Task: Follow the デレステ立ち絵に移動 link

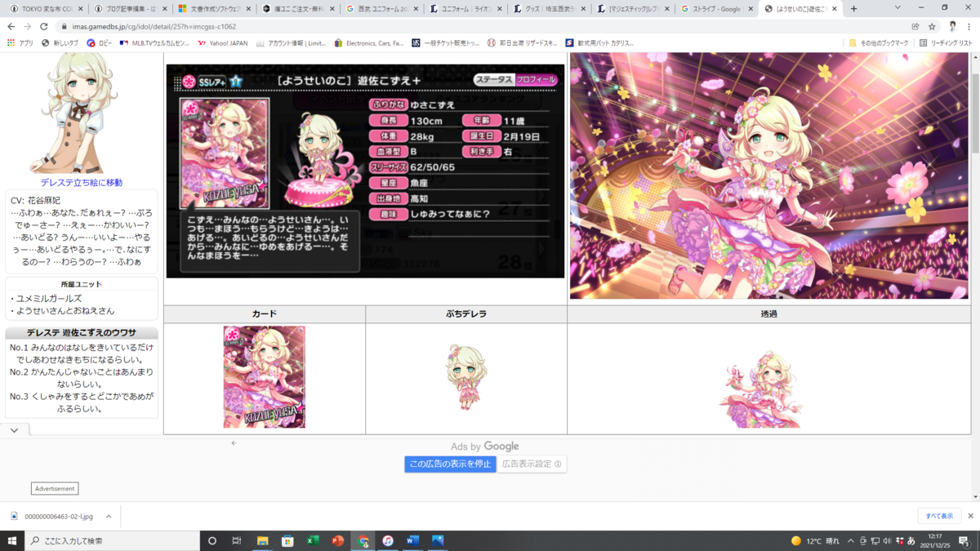Action: (82, 183)
